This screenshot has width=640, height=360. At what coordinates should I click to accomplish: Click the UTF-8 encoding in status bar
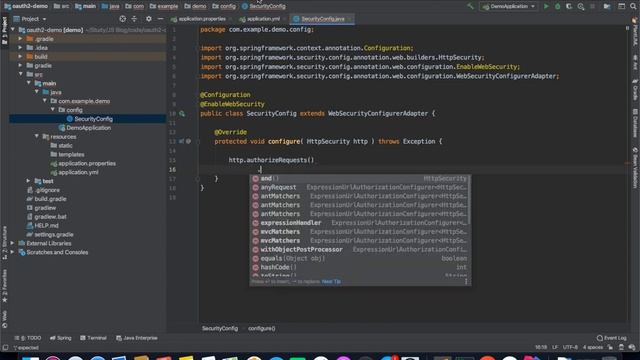coord(570,347)
